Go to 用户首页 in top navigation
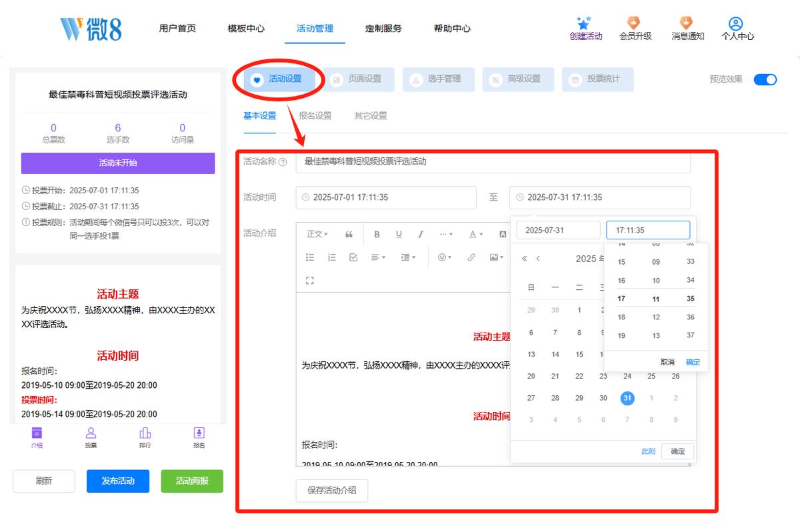The height and width of the screenshot is (532, 800). coord(177,29)
